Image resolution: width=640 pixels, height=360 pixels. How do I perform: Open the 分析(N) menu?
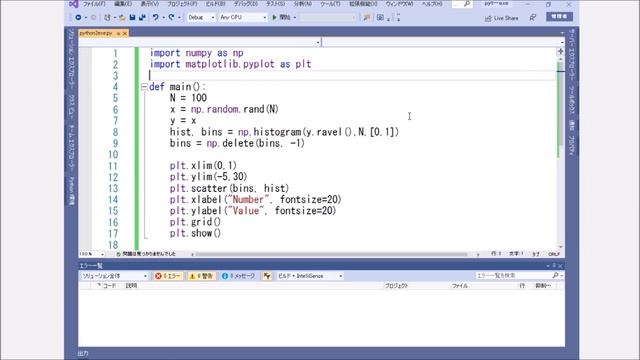point(302,4)
